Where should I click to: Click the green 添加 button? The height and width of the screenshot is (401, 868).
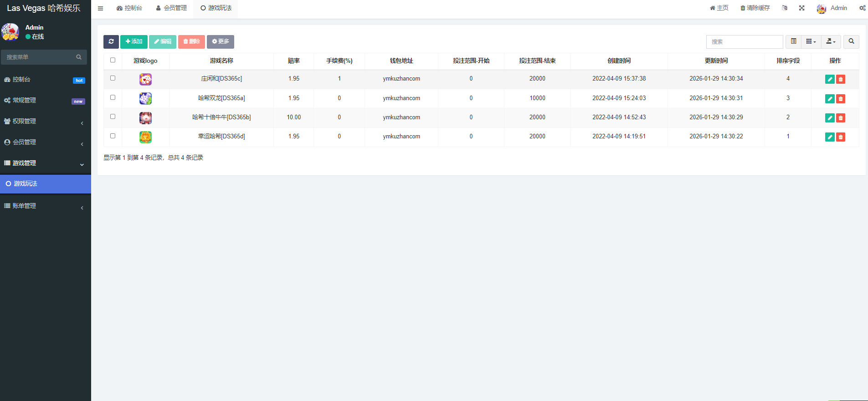(x=134, y=41)
